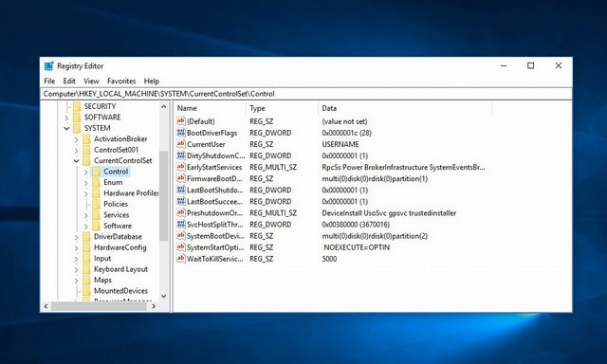607x364 pixels.
Task: Click the tree pane horizontal scrollbar thumb
Action: (x=99, y=306)
